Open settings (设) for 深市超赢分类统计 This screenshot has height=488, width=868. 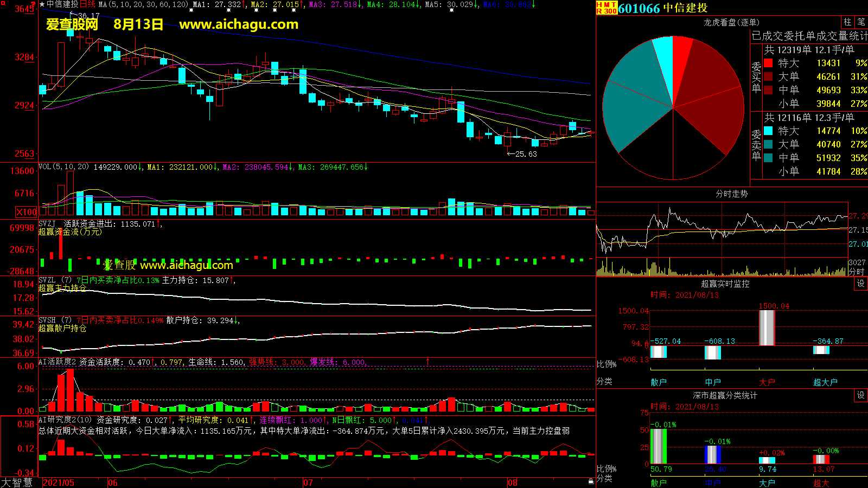tap(860, 395)
